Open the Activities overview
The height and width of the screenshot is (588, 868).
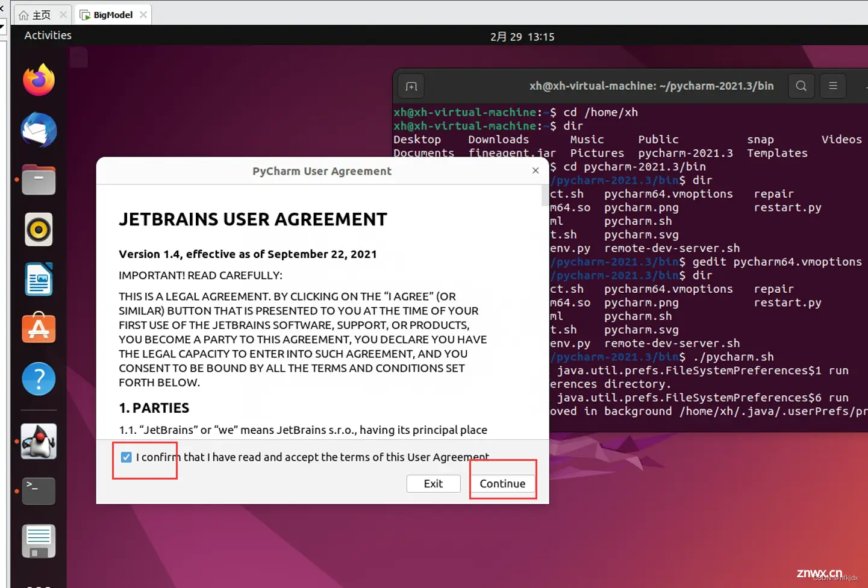(x=48, y=36)
